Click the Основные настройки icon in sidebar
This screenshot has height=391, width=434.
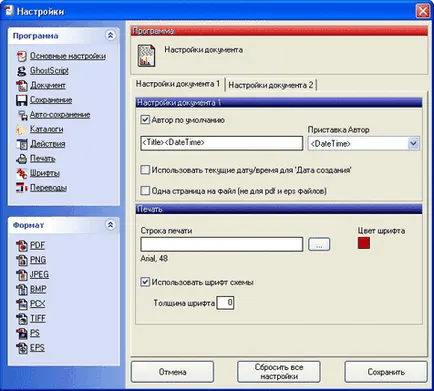point(22,56)
